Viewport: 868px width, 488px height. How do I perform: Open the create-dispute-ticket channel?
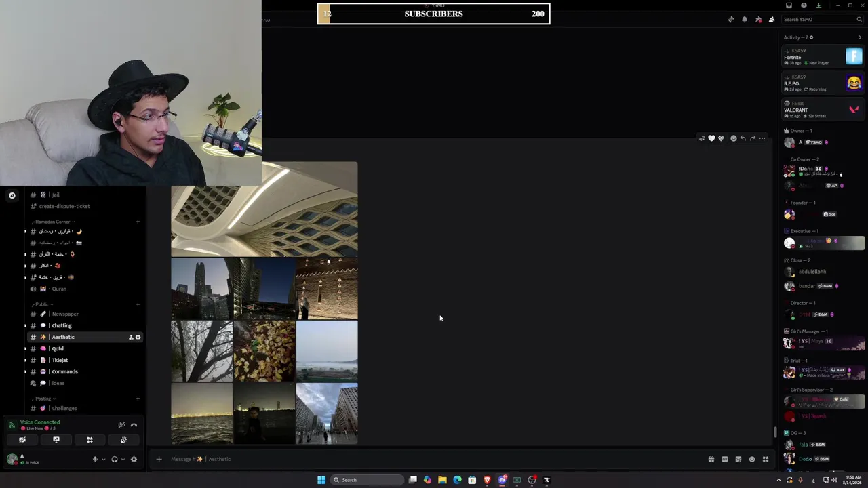click(84, 206)
